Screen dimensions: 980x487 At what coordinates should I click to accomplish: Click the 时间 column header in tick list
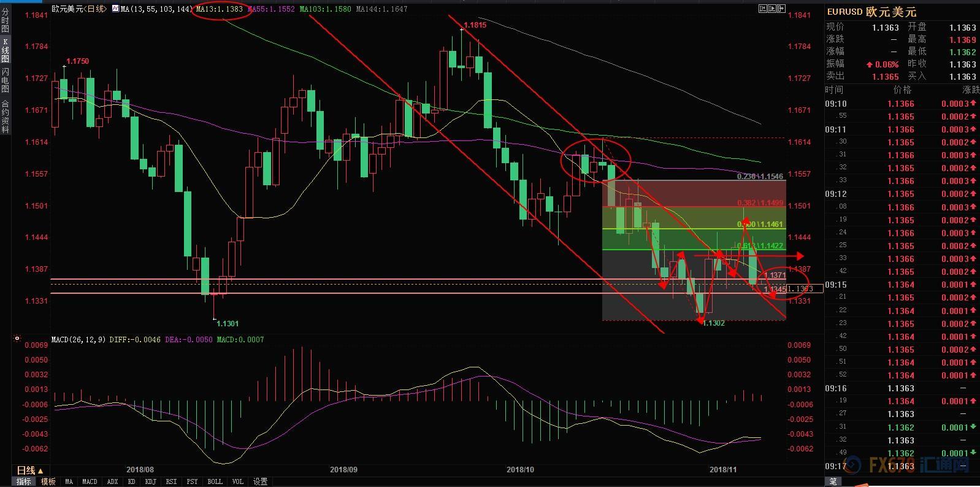(834, 90)
